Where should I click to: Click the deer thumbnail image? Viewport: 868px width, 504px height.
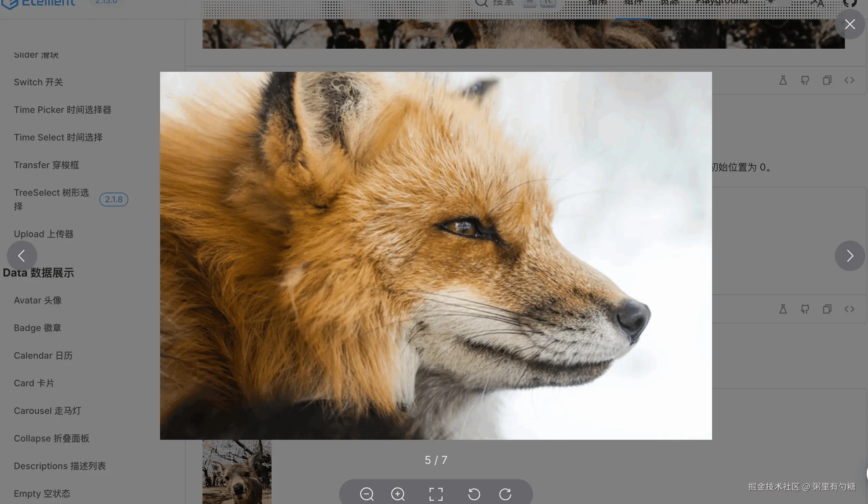(237, 472)
